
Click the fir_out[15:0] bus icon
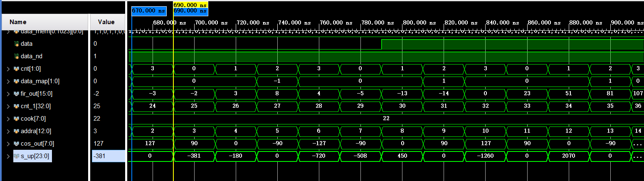pos(16,94)
